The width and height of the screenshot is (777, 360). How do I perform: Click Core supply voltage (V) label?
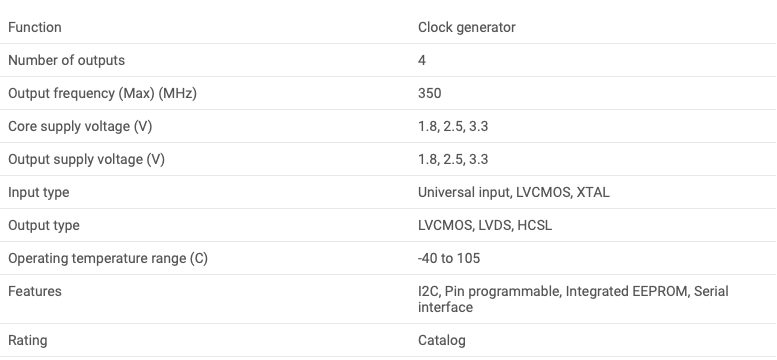[80, 126]
